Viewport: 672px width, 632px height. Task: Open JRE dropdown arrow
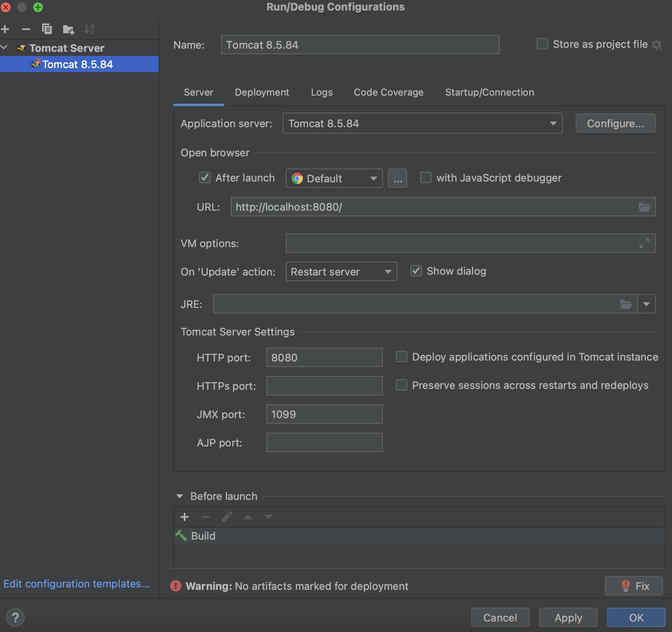click(x=646, y=304)
